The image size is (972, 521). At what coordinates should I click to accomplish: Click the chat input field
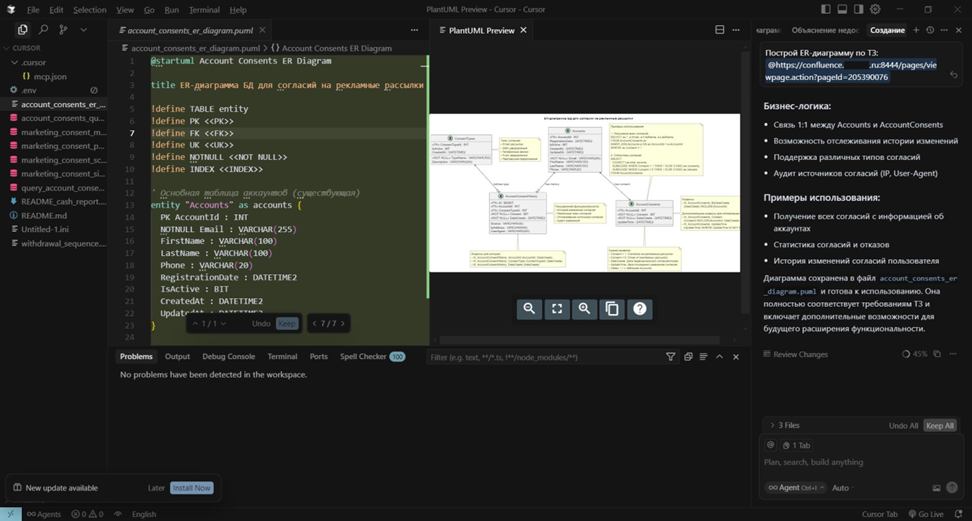[x=850, y=462]
